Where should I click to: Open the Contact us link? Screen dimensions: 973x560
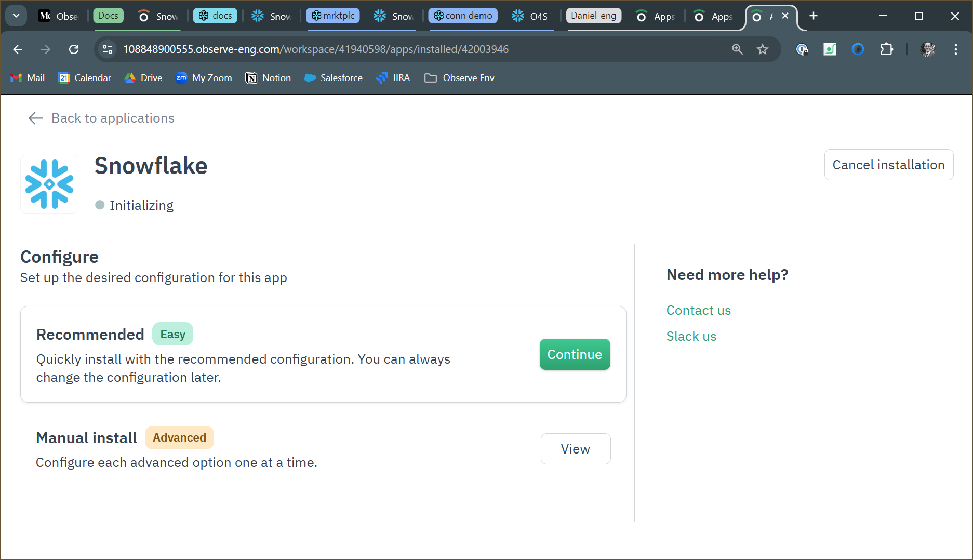(x=698, y=311)
